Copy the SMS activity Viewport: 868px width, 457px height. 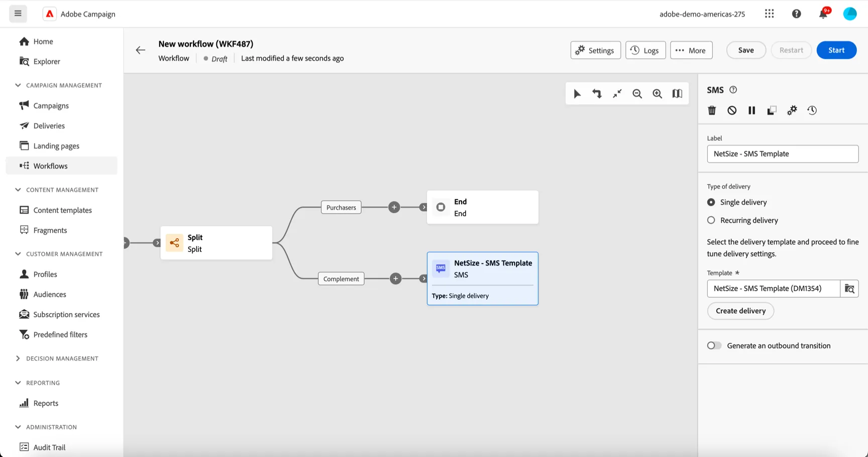pyautogui.click(x=772, y=110)
